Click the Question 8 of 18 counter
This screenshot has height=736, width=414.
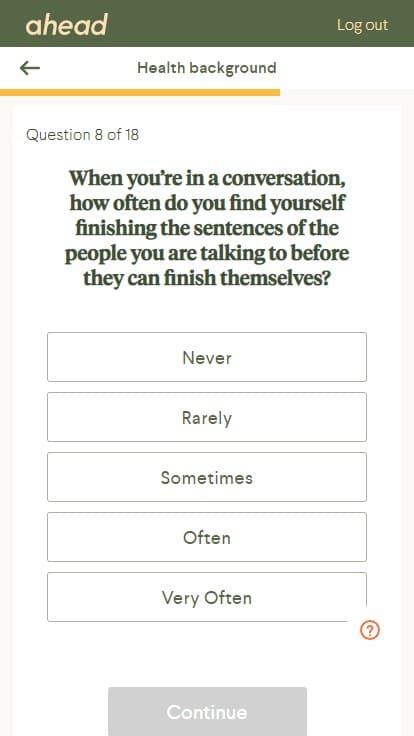point(83,135)
